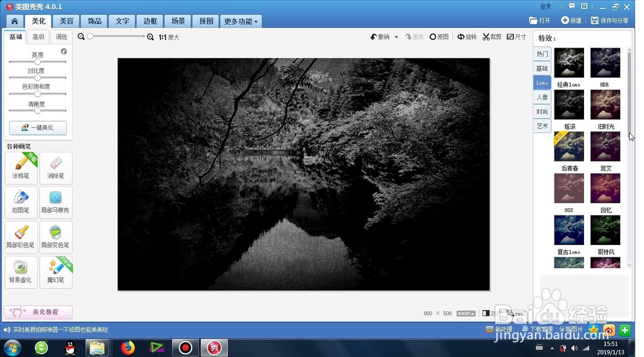This screenshot has width=644, height=357.
Task: Select the 背景虚化 background blur tool
Action: pyautogui.click(x=21, y=273)
